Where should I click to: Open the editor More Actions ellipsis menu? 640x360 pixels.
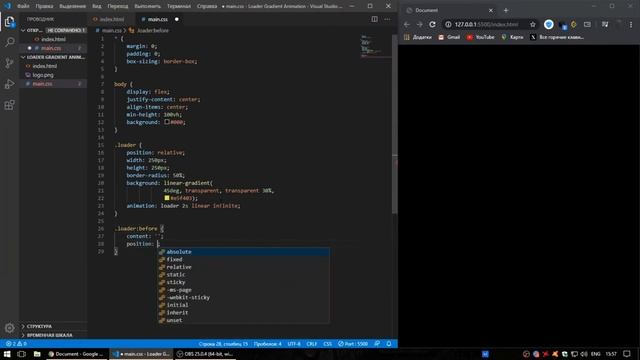point(387,19)
